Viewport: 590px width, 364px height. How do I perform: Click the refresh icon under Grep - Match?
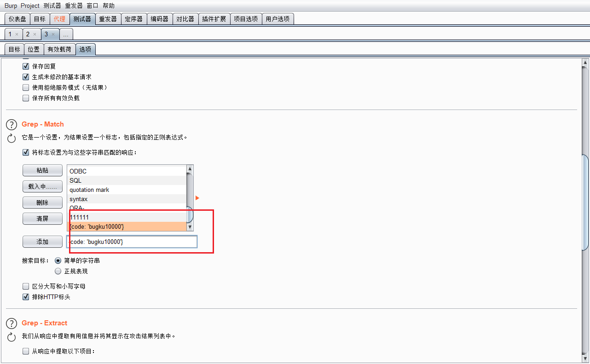click(11, 138)
